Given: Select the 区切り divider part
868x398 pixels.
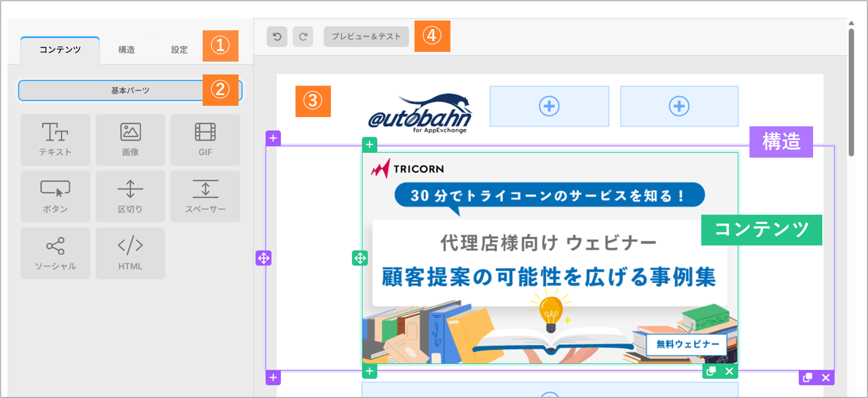Looking at the screenshot, I should pos(130,197).
